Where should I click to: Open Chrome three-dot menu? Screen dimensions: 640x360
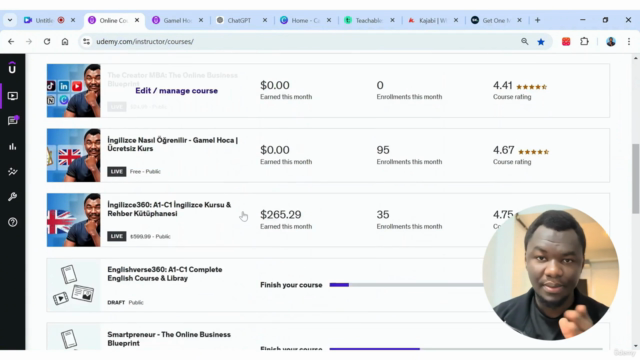pyautogui.click(x=629, y=42)
